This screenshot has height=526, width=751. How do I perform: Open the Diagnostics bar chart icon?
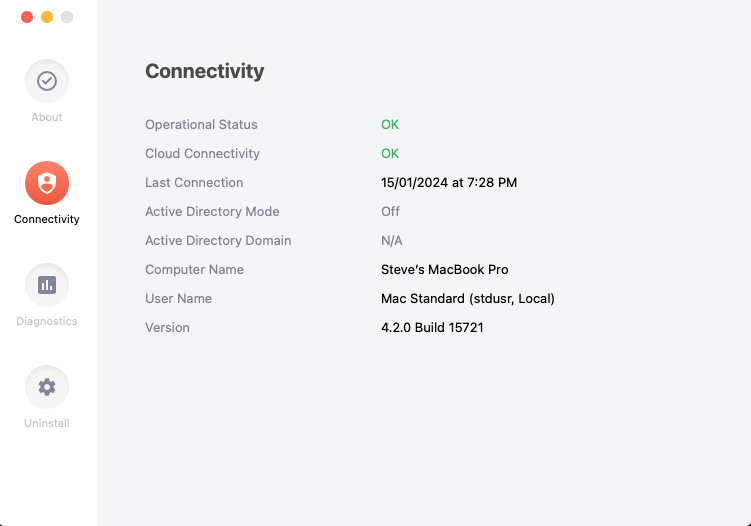47,285
